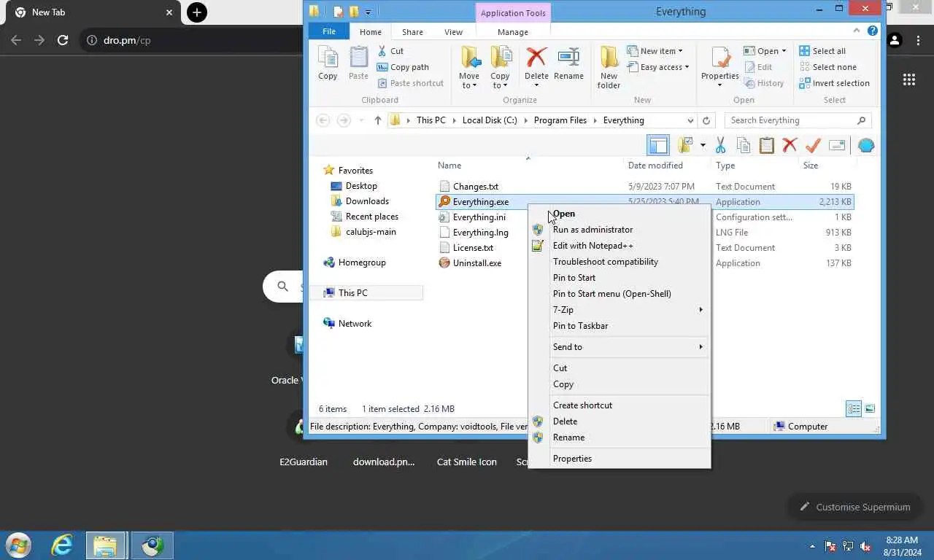Click Customise Supermium button in browser
The height and width of the screenshot is (560, 934).
click(854, 507)
